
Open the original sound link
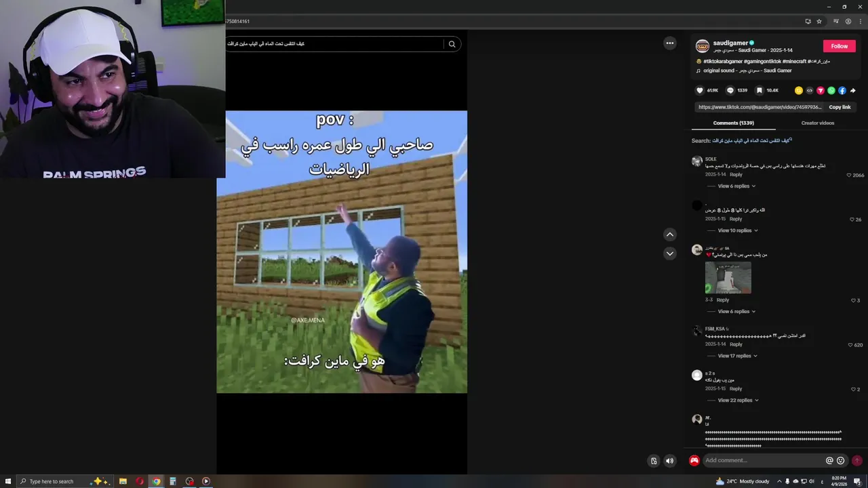(747, 70)
